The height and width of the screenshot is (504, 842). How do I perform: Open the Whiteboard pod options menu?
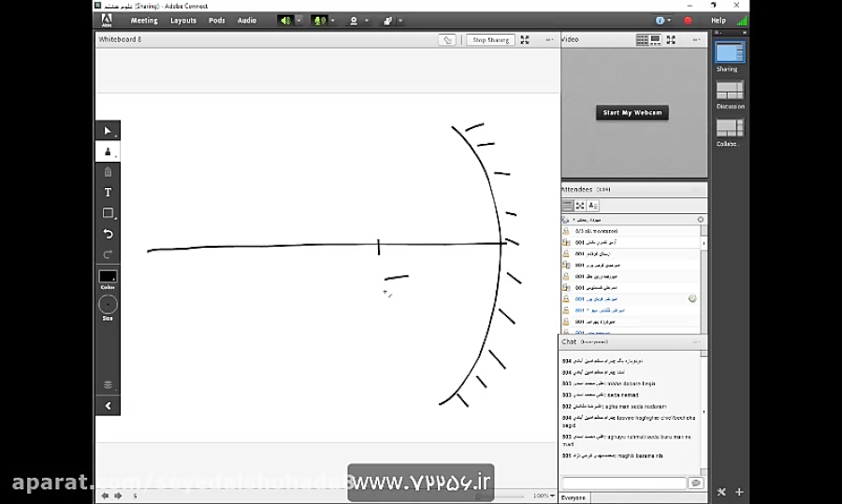click(x=549, y=39)
